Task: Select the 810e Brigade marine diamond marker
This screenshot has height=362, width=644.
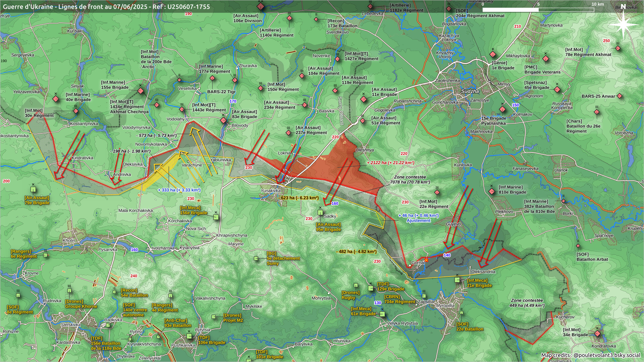Action: coord(492,192)
